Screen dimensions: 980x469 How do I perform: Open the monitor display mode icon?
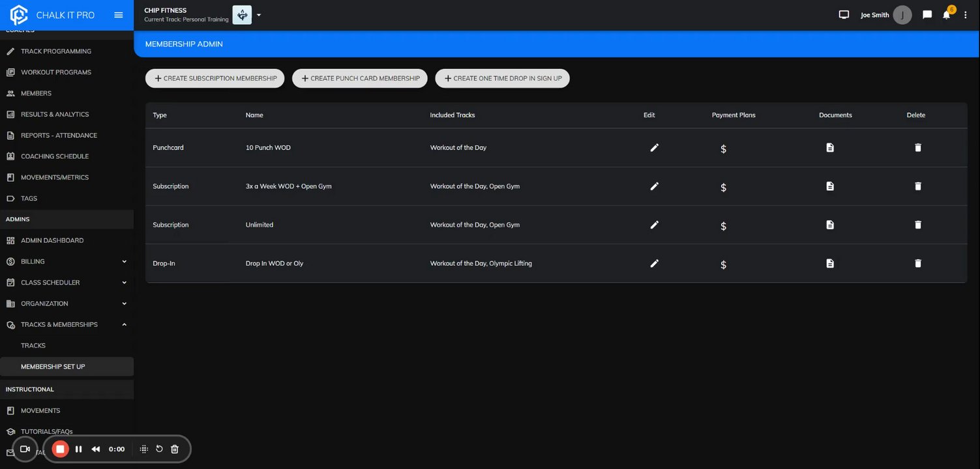click(844, 15)
